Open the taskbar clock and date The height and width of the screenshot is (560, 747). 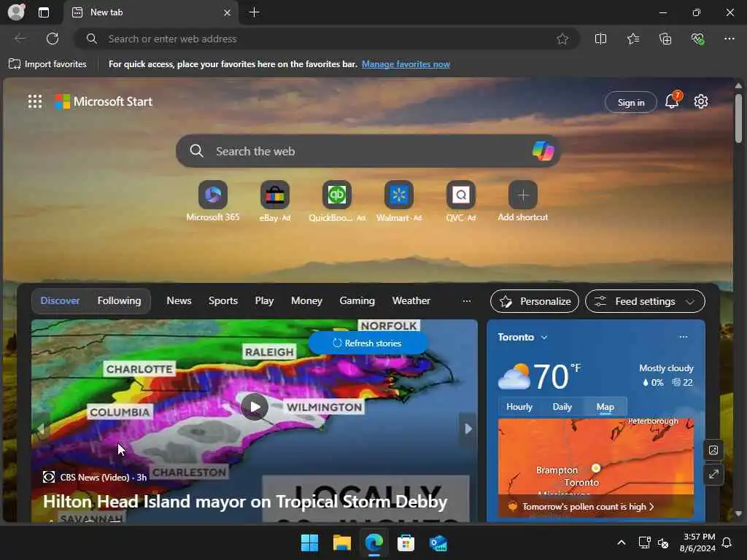[x=697, y=542]
